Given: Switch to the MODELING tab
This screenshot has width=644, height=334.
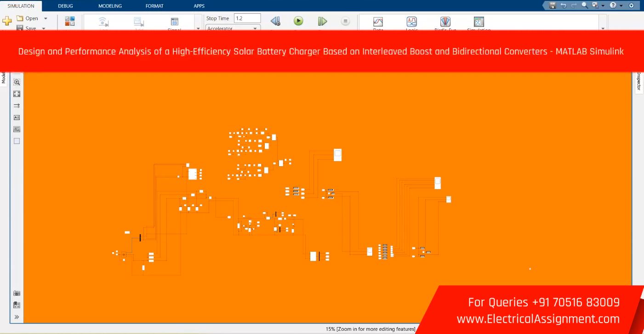Looking at the screenshot, I should pyautogui.click(x=110, y=6).
